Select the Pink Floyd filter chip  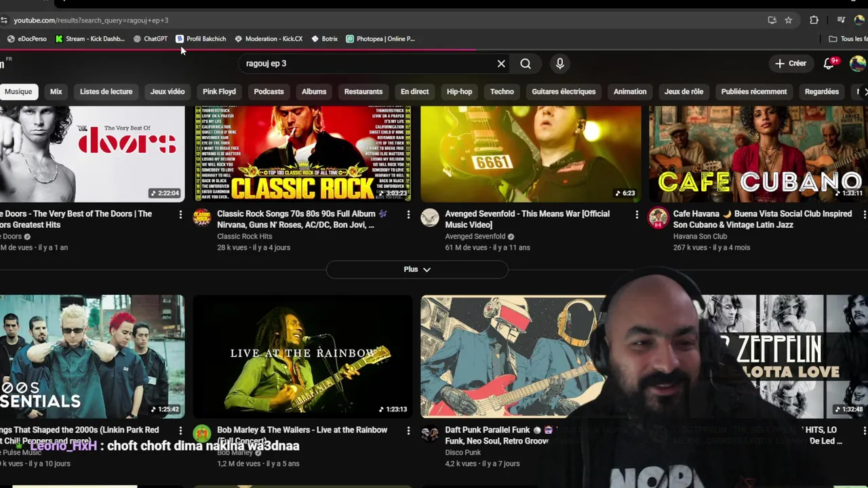tap(219, 91)
